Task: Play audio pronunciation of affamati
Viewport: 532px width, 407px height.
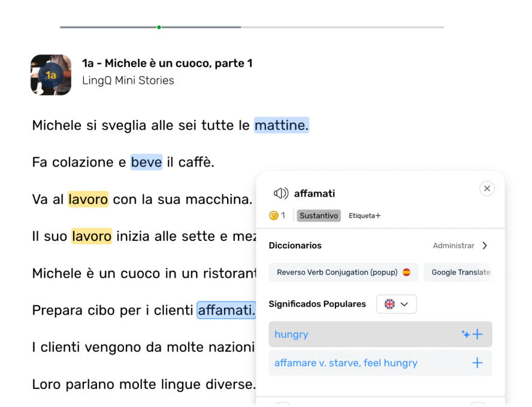Action: 280,193
